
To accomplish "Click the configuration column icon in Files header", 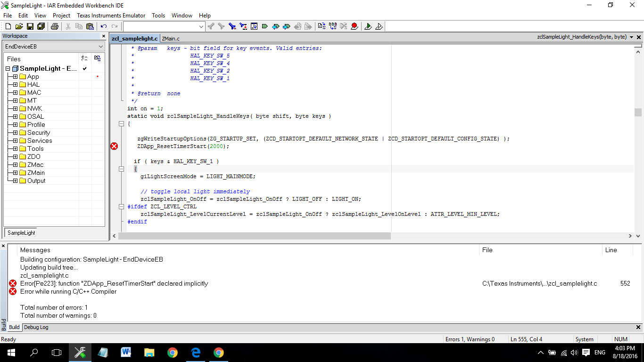I will tap(84, 58).
